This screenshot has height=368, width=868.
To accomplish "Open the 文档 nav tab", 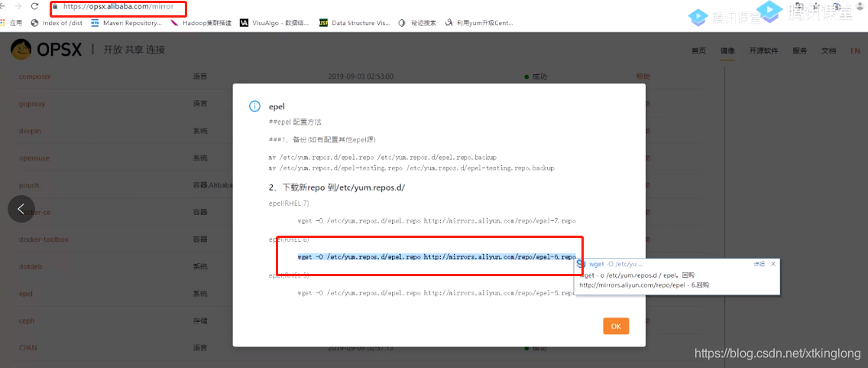I will [829, 50].
